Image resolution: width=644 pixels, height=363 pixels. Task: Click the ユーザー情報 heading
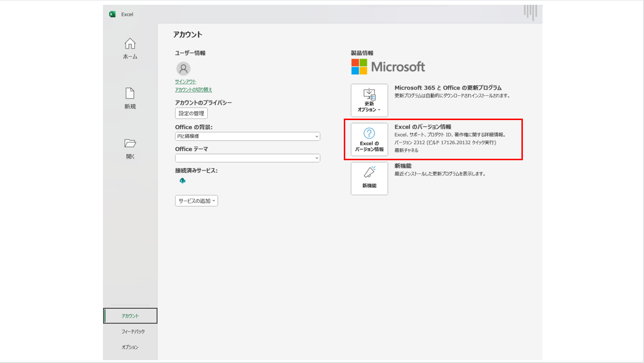(190, 53)
